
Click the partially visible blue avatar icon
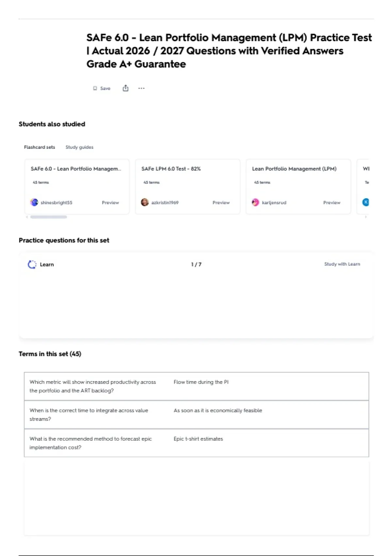[x=366, y=202]
